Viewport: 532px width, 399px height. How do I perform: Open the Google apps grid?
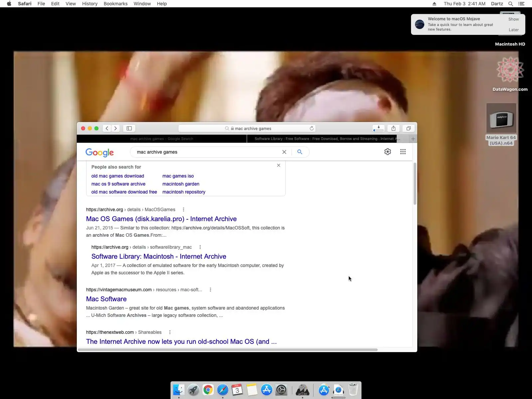[403, 152]
